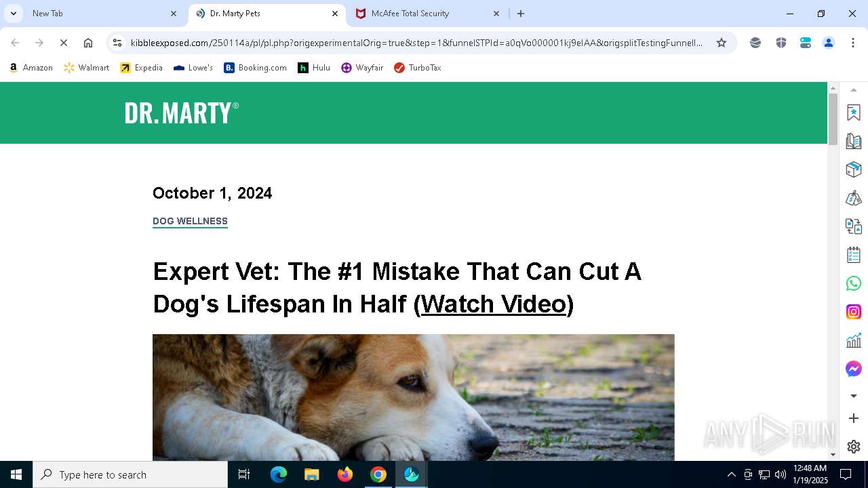Go to the browser home page
868x488 pixels.
88,43
